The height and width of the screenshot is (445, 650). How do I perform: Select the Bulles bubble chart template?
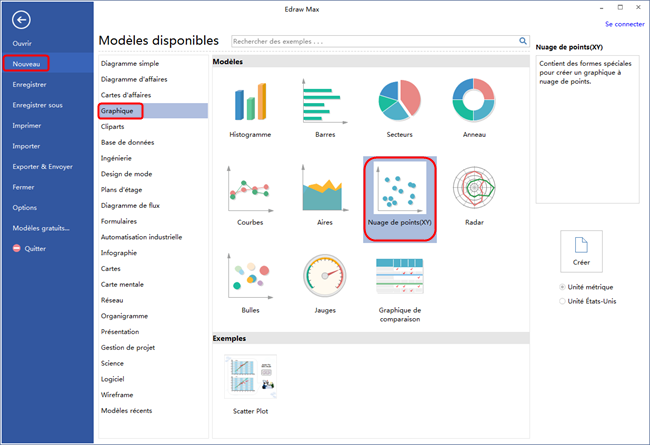click(250, 284)
